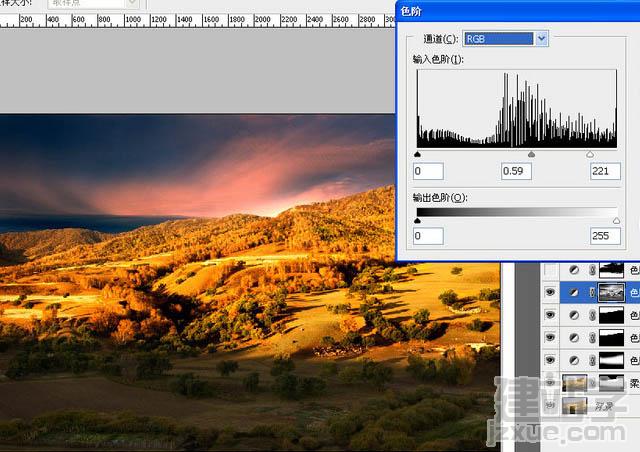Viewport: 640px width, 452px height.
Task: Click the 通道(C): label
Action: pyautogui.click(x=441, y=39)
